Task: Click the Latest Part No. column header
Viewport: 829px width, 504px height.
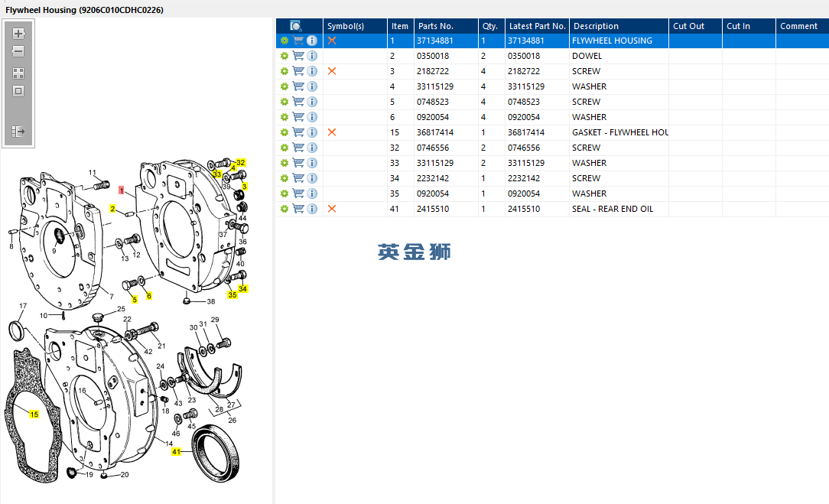Action: point(537,26)
